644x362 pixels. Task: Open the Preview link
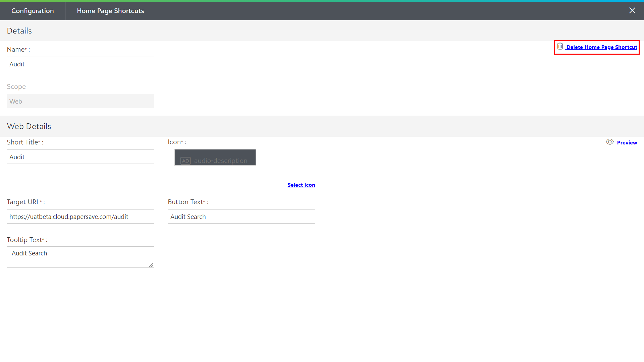[x=627, y=143]
